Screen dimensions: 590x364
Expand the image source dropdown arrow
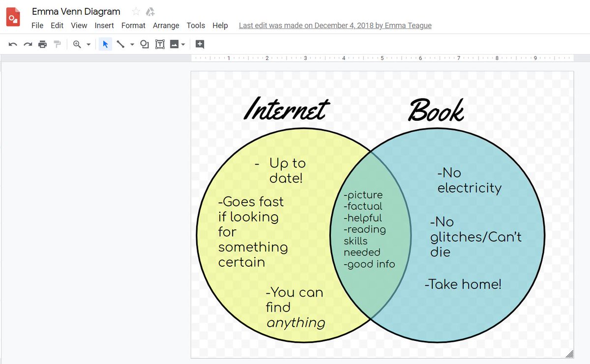(x=183, y=45)
